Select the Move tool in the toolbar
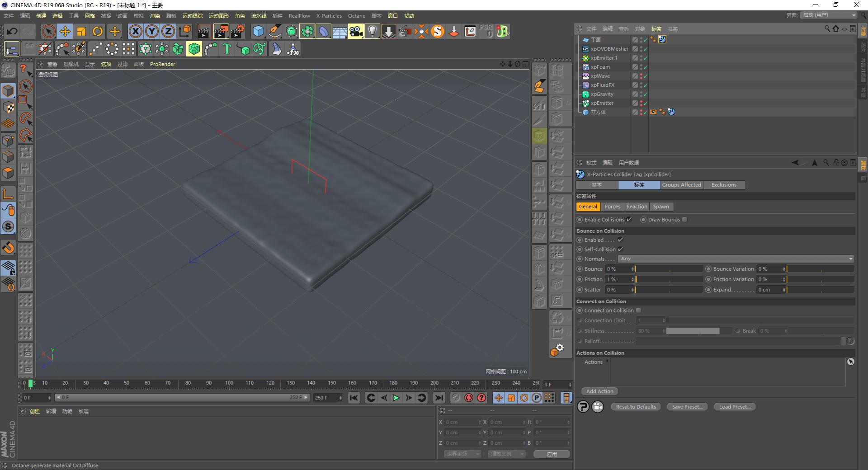 click(65, 31)
